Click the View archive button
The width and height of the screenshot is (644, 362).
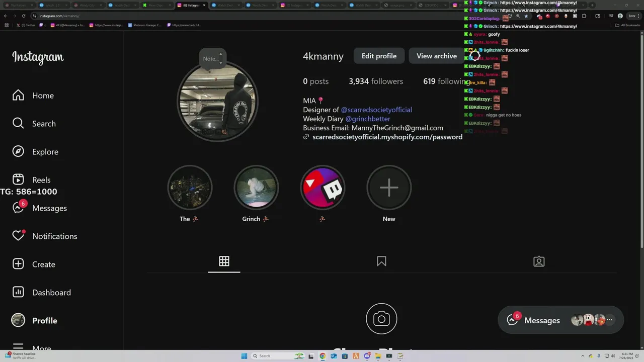click(x=437, y=56)
